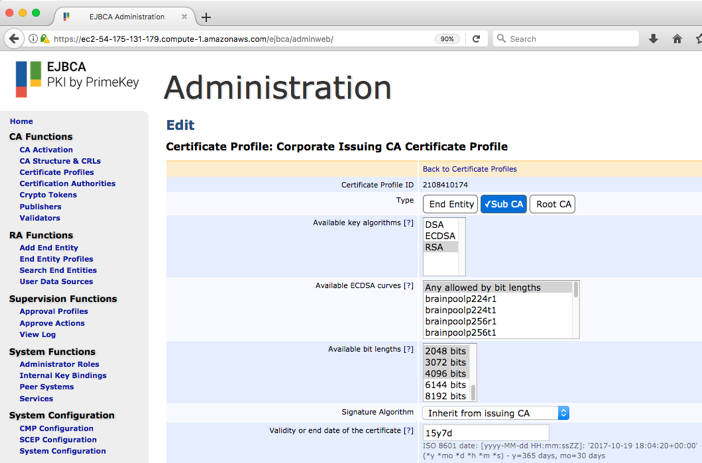The height and width of the screenshot is (463, 702).
Task: Go to browser home icon
Action: 677,39
